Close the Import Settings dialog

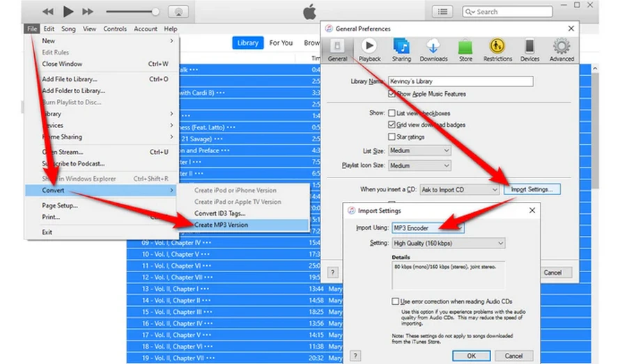click(x=532, y=210)
